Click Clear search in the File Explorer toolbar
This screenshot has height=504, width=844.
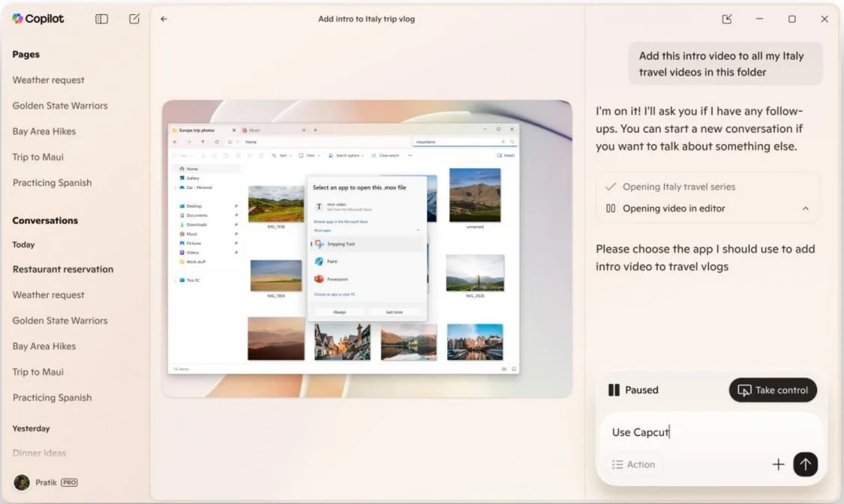[386, 155]
